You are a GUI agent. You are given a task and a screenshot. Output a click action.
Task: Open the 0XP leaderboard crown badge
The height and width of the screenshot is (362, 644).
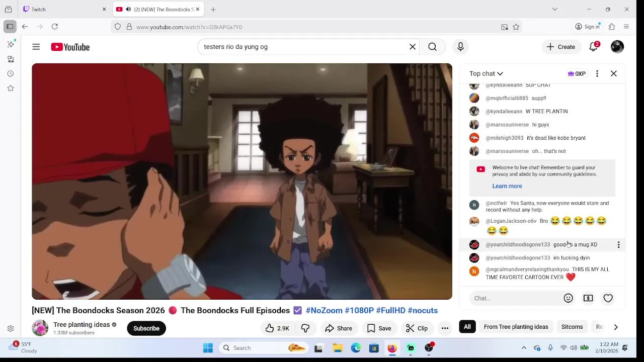point(577,73)
